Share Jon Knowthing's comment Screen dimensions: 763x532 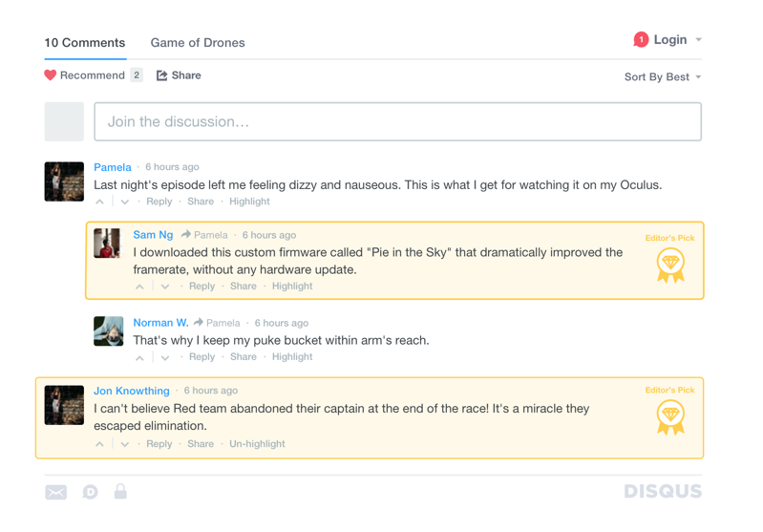coord(201,444)
